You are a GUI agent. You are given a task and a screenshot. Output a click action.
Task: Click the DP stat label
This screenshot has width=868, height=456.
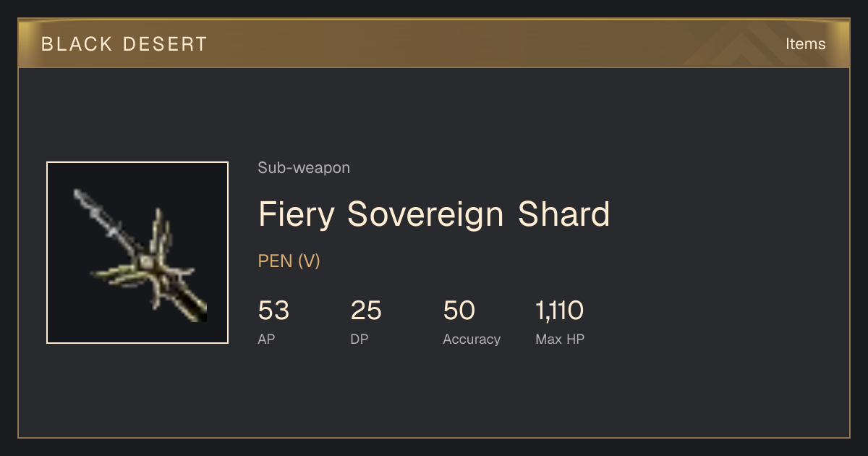[x=359, y=339]
